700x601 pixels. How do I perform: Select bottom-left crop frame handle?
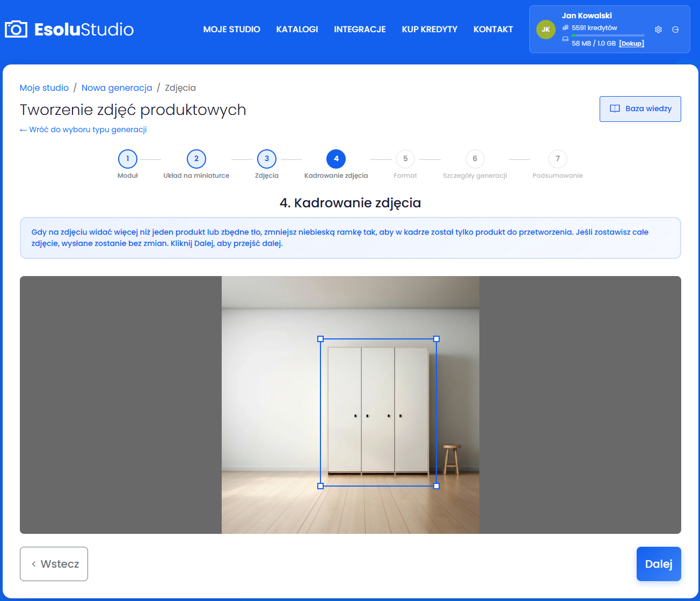[320, 486]
